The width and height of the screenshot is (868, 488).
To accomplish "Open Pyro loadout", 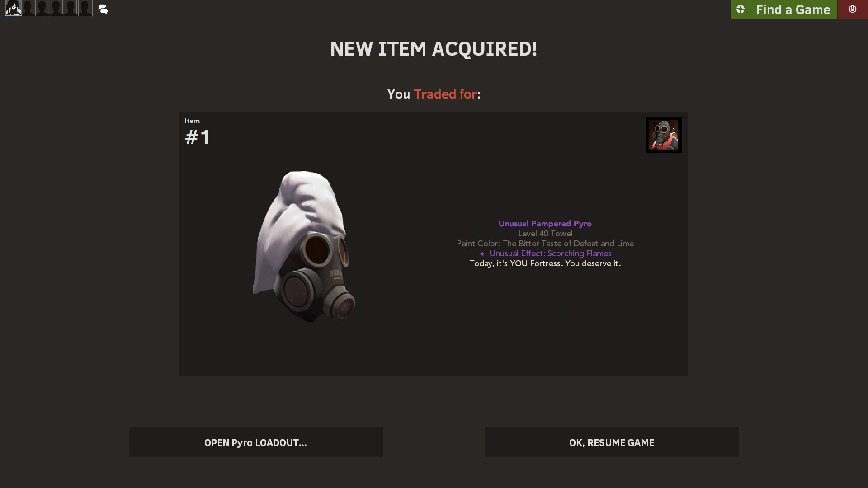I will click(x=256, y=442).
